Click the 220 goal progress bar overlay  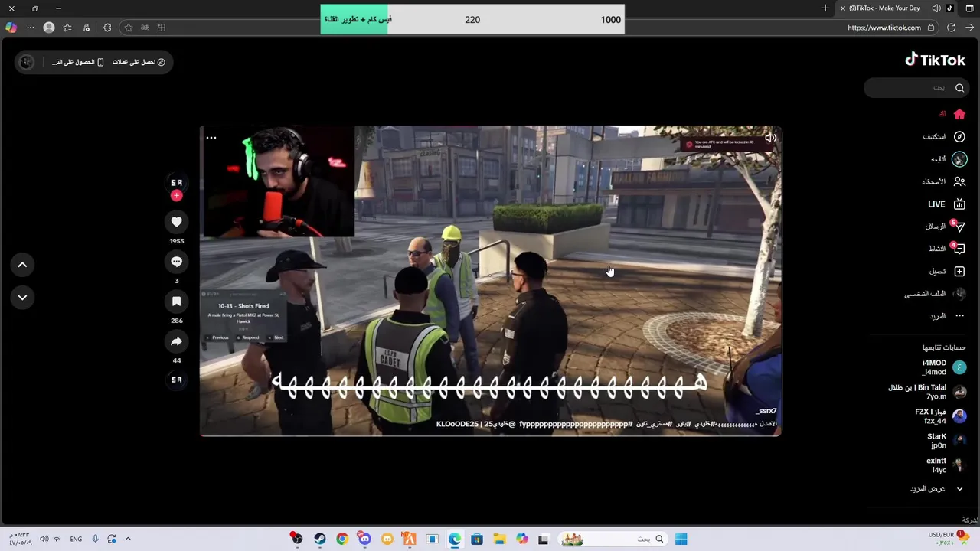472,19
